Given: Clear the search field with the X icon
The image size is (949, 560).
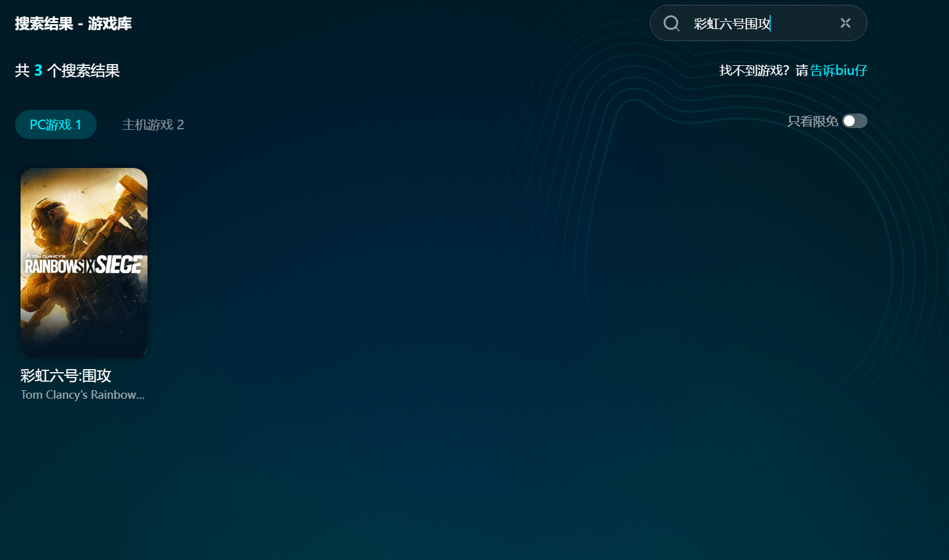Looking at the screenshot, I should click(846, 23).
